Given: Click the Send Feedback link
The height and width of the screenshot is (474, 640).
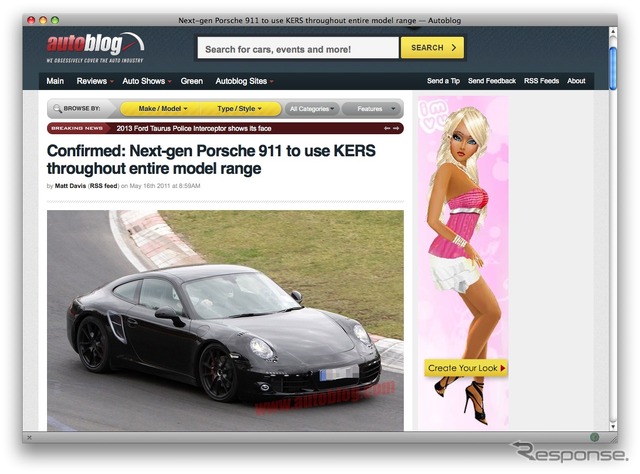Looking at the screenshot, I should (x=492, y=81).
